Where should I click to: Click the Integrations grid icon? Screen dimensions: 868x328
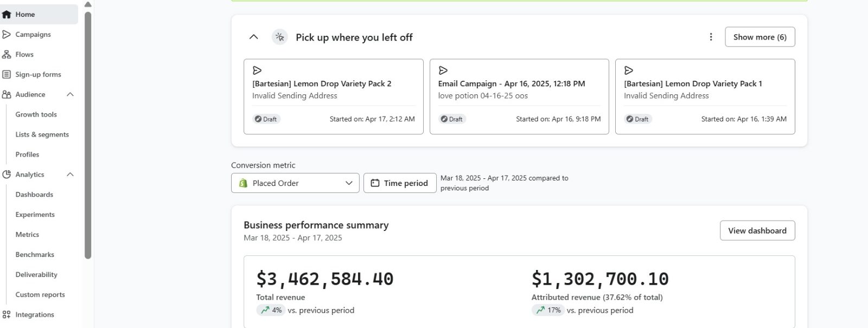click(x=7, y=315)
